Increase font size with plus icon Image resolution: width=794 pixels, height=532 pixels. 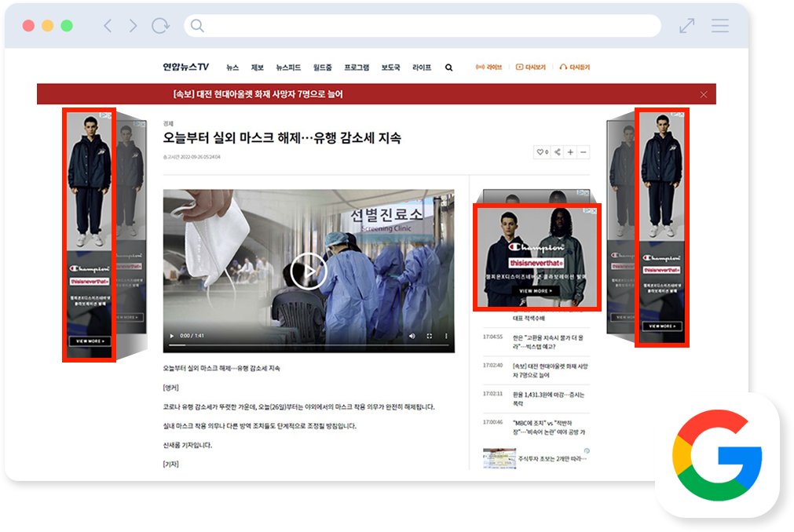click(x=570, y=152)
